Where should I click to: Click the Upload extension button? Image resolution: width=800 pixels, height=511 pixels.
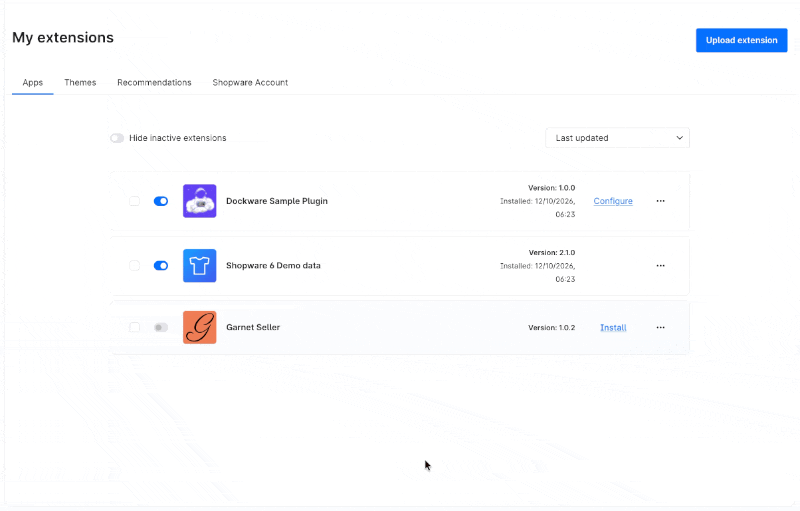(741, 40)
